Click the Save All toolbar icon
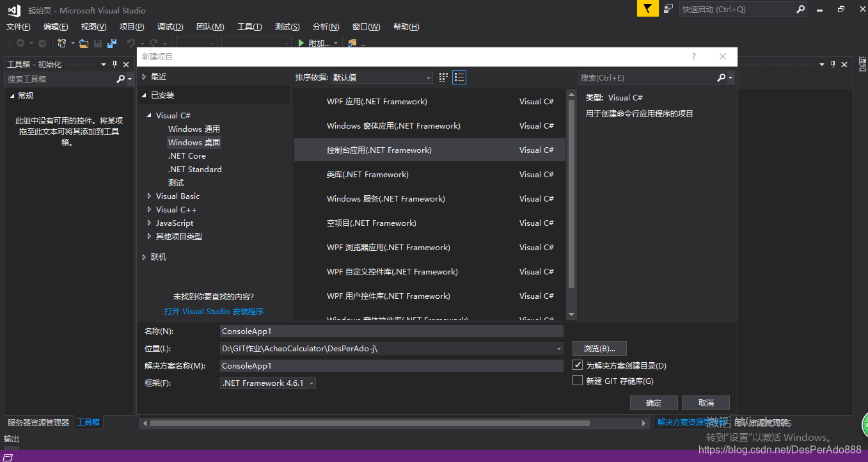Viewport: 868px width, 462px height. tap(112, 44)
